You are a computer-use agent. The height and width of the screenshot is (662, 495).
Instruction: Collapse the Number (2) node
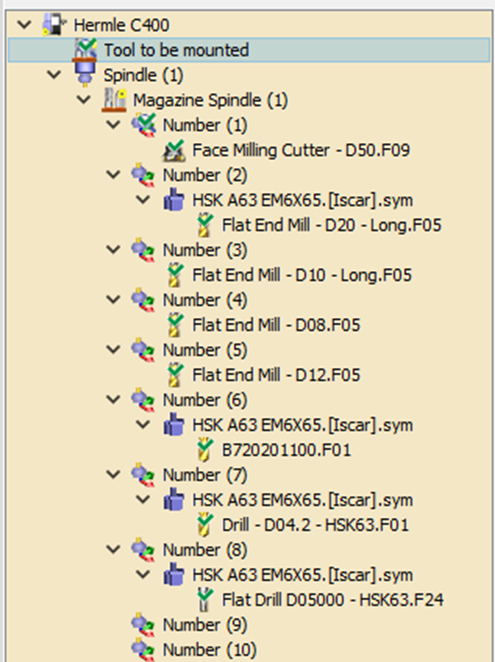pos(113,175)
